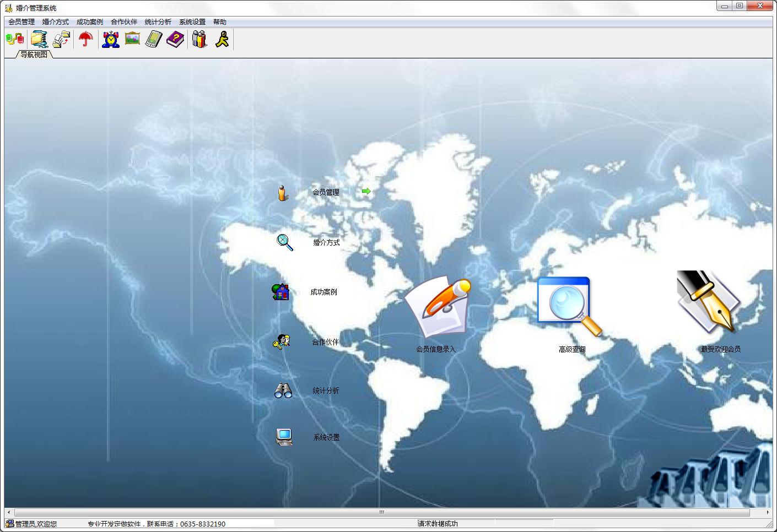The height and width of the screenshot is (532, 777).
Task: Click the three people group icon
Action: 199,39
